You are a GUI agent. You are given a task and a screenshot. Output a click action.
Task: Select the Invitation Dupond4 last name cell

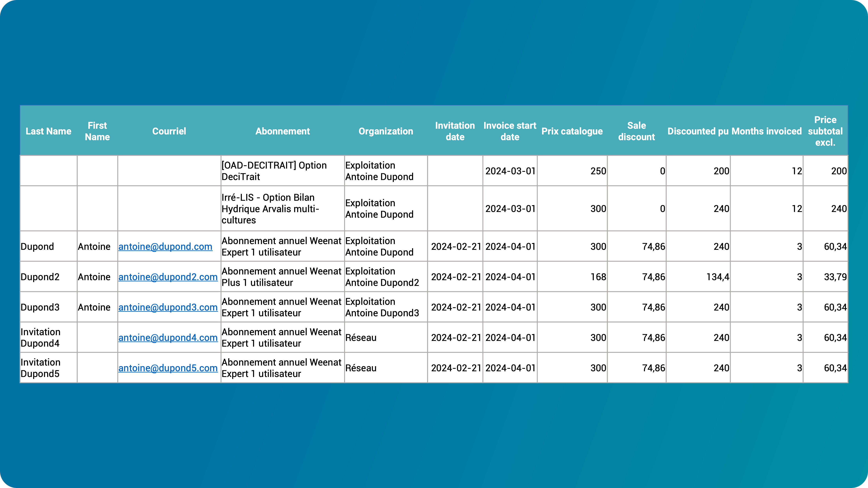pyautogui.click(x=49, y=337)
